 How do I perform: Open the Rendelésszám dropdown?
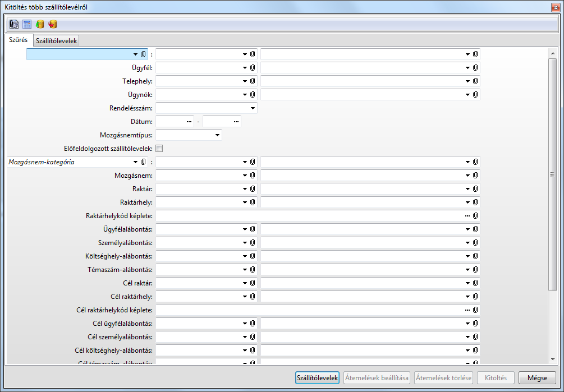tap(253, 108)
